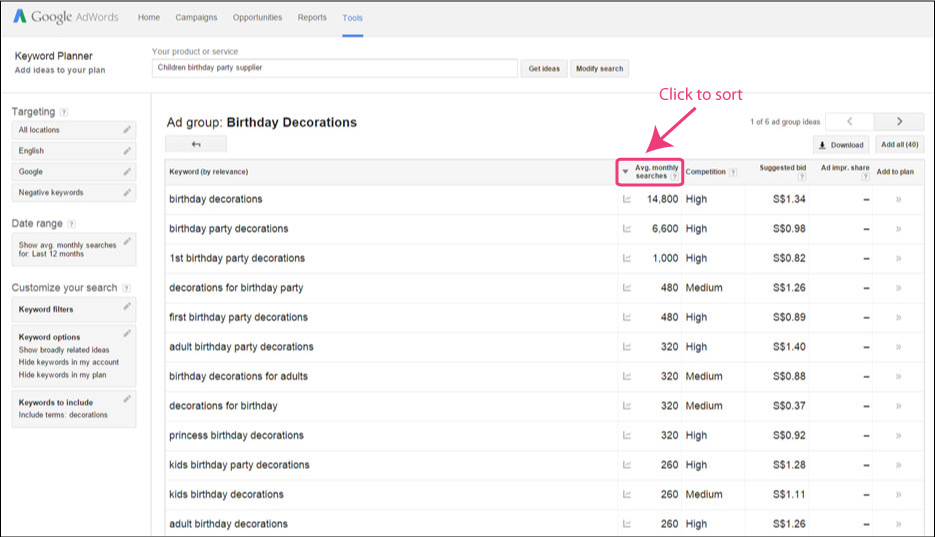The height and width of the screenshot is (537, 935).
Task: Add birthday party decorations to plan
Action: click(898, 229)
